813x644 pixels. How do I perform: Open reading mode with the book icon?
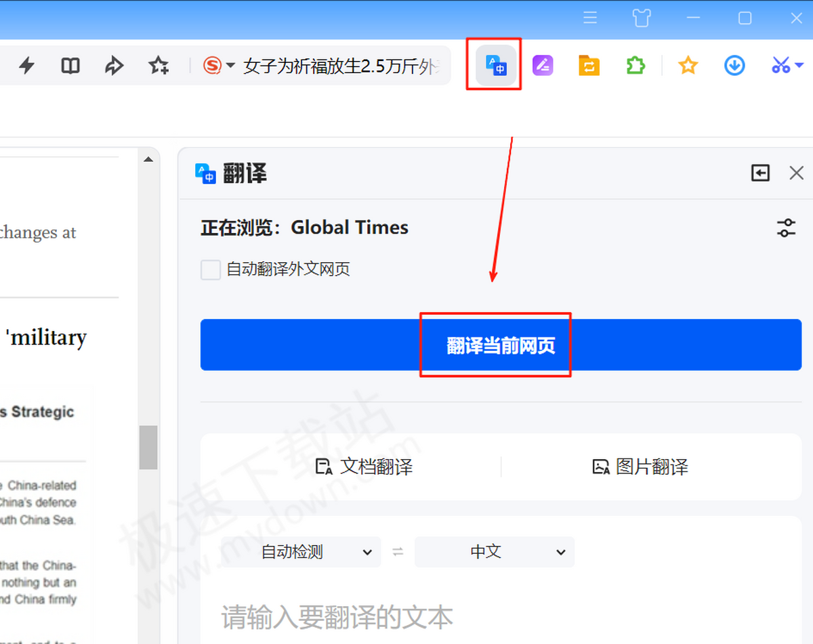pos(70,65)
